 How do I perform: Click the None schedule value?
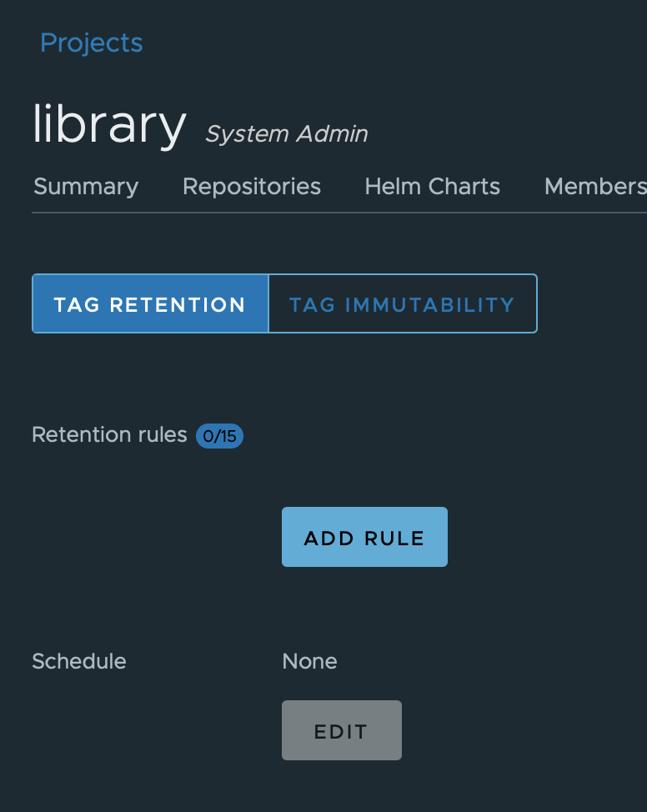[x=309, y=661]
